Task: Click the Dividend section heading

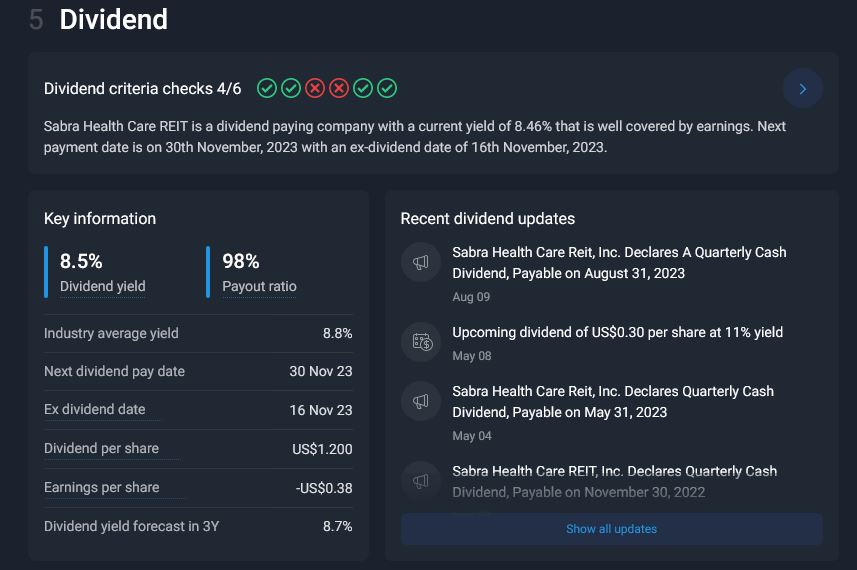Action: point(113,19)
